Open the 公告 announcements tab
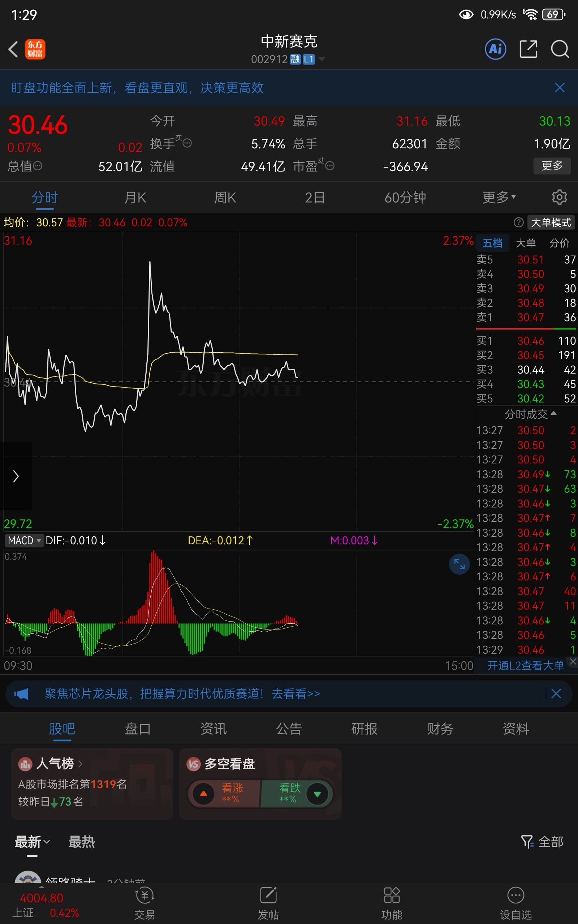578x924 pixels. point(289,728)
